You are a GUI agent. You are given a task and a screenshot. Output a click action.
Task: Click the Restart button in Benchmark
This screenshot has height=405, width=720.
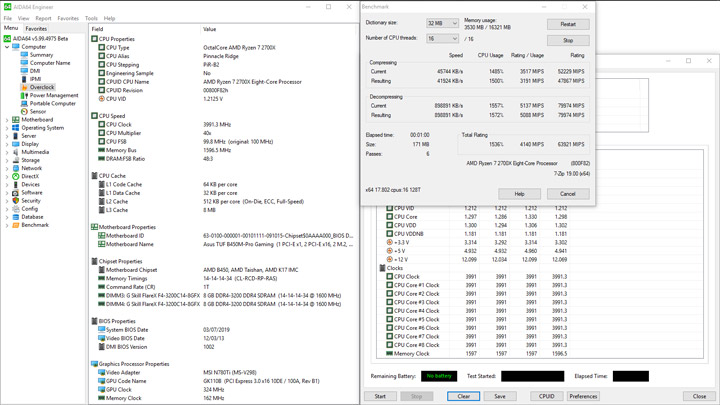568,24
